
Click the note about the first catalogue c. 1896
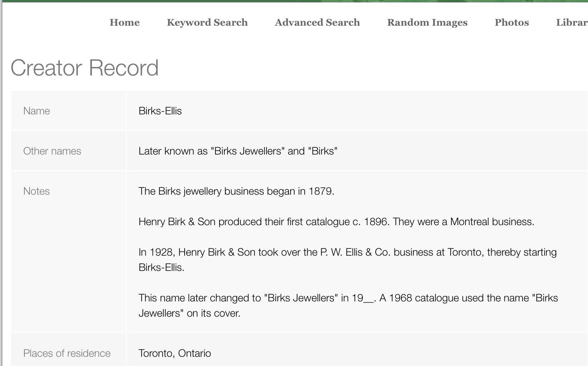(x=336, y=222)
